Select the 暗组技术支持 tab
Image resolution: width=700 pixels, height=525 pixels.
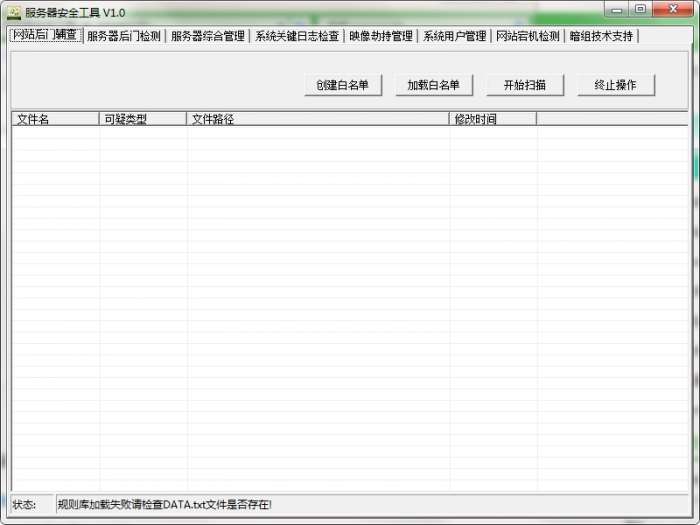pyautogui.click(x=601, y=36)
